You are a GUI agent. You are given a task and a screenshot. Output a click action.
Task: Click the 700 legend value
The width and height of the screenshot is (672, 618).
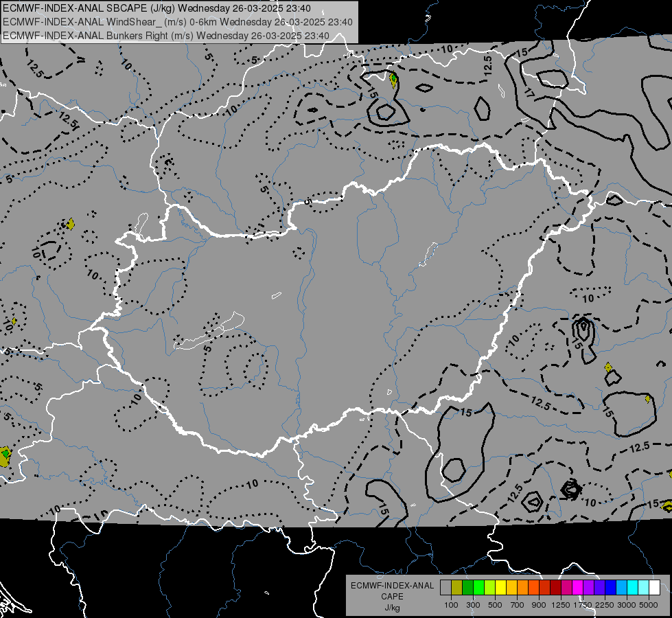518,605
